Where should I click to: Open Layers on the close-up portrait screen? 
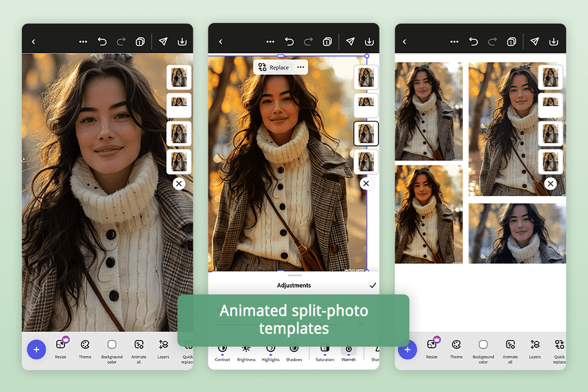click(x=163, y=348)
